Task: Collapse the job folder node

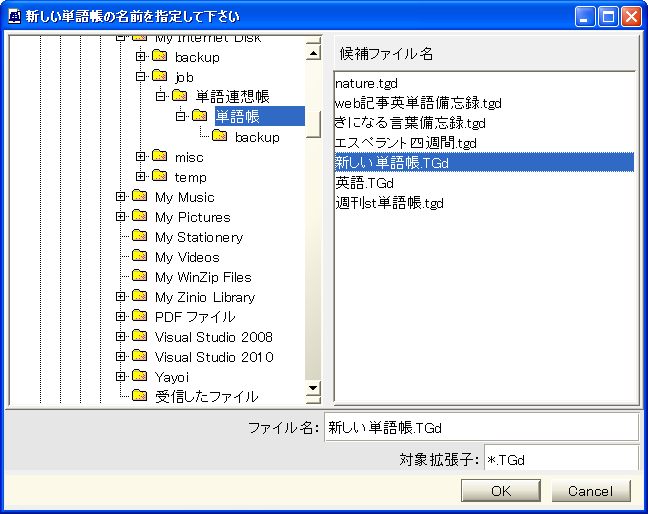Action: point(141,76)
